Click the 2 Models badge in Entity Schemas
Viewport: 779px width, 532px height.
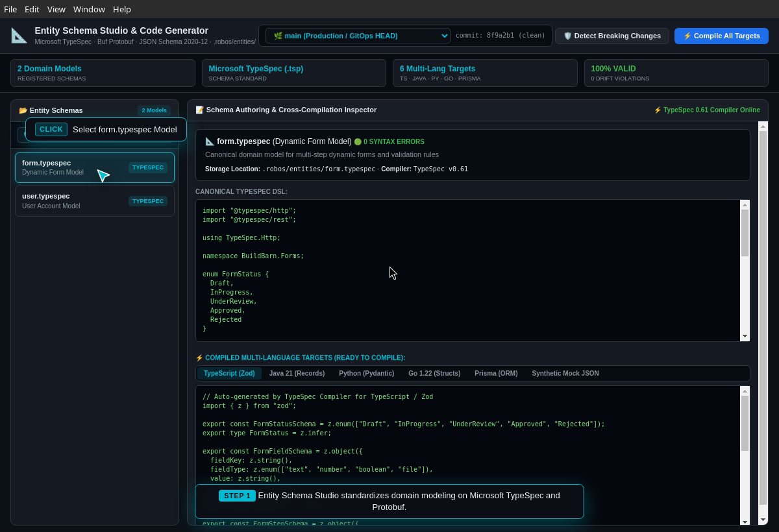(154, 110)
